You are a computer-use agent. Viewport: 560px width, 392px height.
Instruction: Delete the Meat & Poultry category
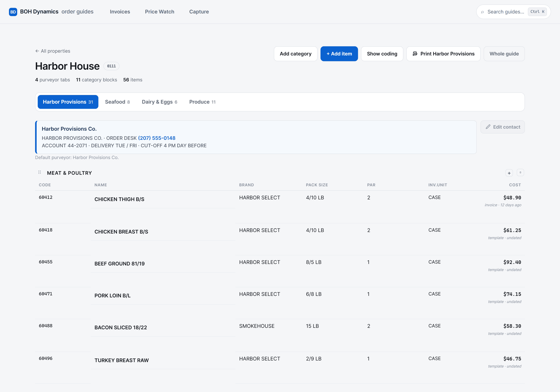tap(520, 172)
